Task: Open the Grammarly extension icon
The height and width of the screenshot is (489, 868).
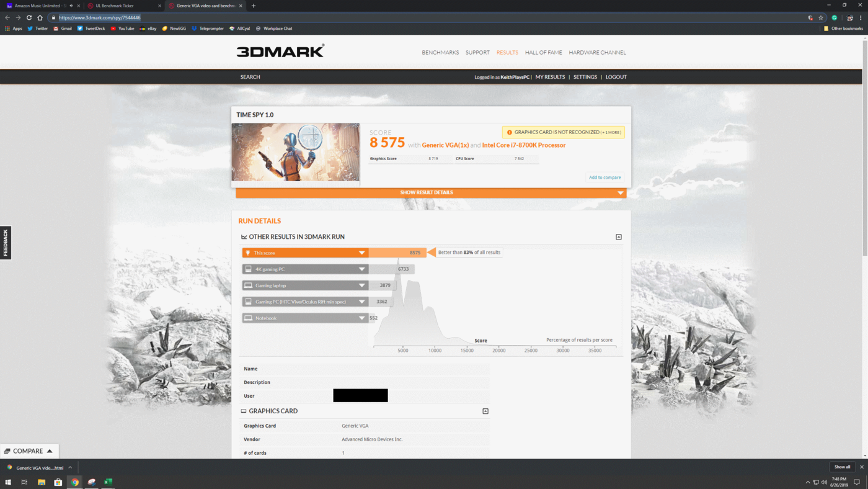Action: 835,17
